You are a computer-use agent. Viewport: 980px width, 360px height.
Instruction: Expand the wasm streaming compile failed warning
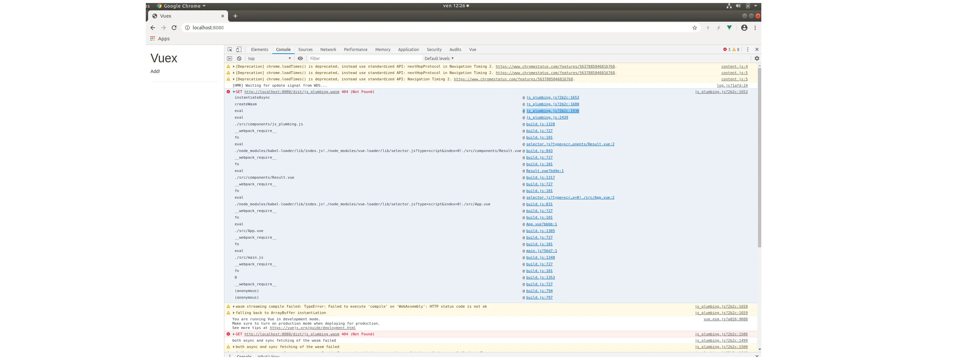click(x=234, y=307)
